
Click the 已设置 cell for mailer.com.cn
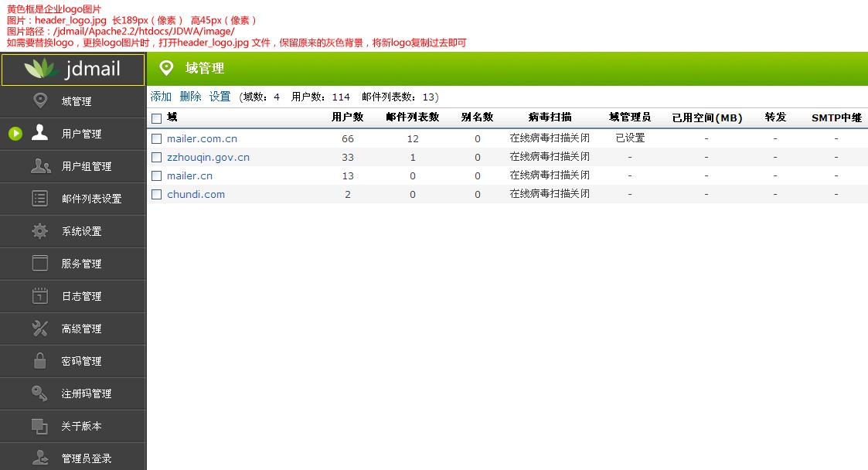630,138
